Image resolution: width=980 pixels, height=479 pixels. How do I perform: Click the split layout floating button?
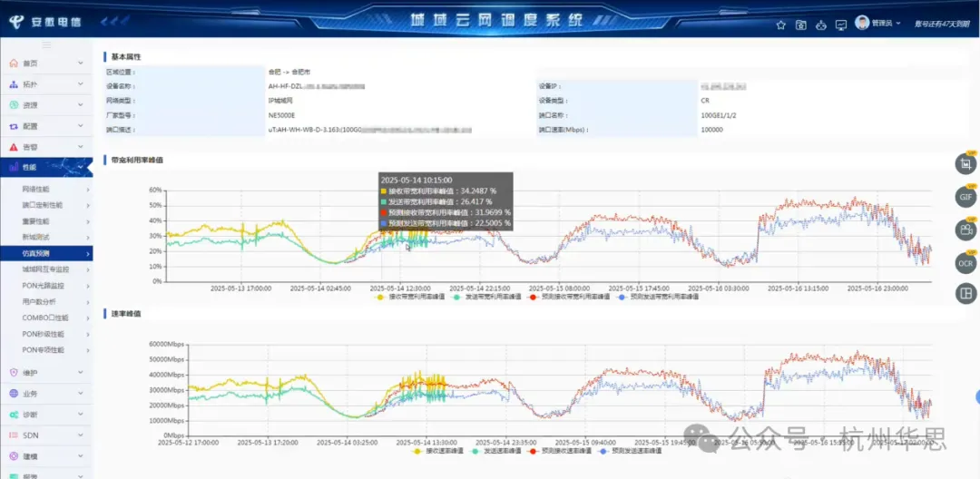pos(965,294)
